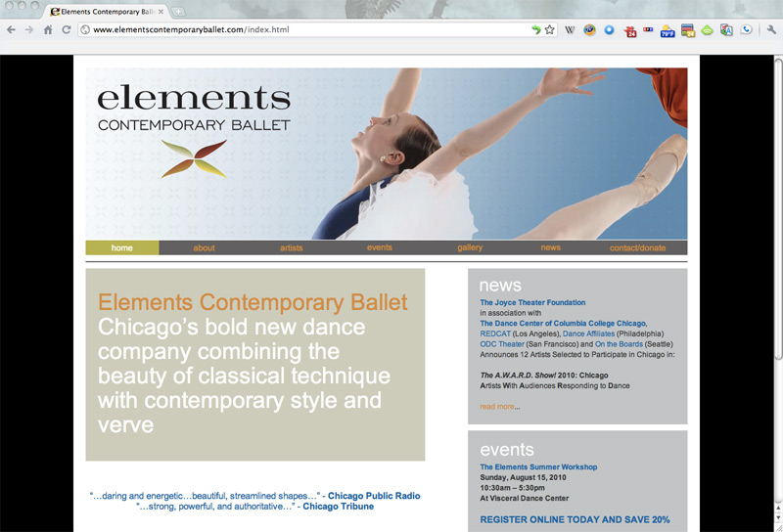Screen dimensions: 783x532
Task: Click the URL address bar
Action: [294, 30]
